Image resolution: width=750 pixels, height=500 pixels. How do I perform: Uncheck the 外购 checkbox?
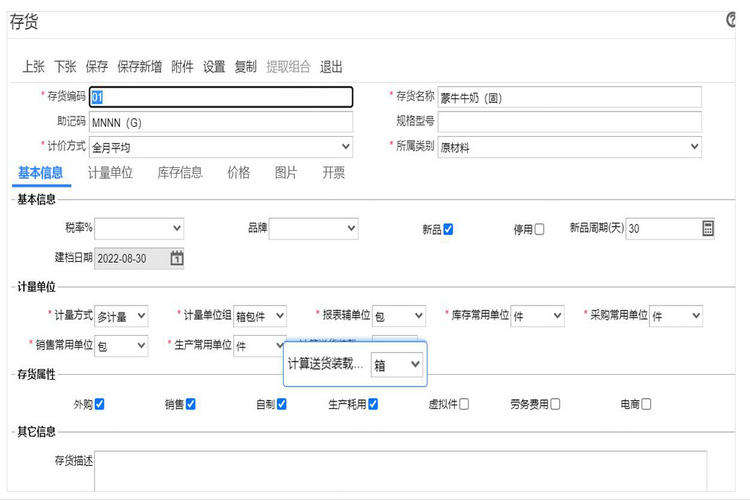[99, 404]
